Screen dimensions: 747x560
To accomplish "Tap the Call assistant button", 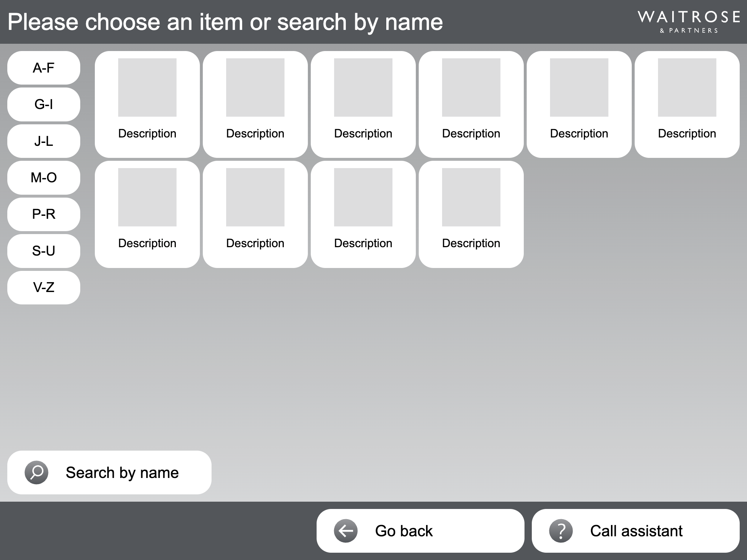I will pyautogui.click(x=636, y=531).
